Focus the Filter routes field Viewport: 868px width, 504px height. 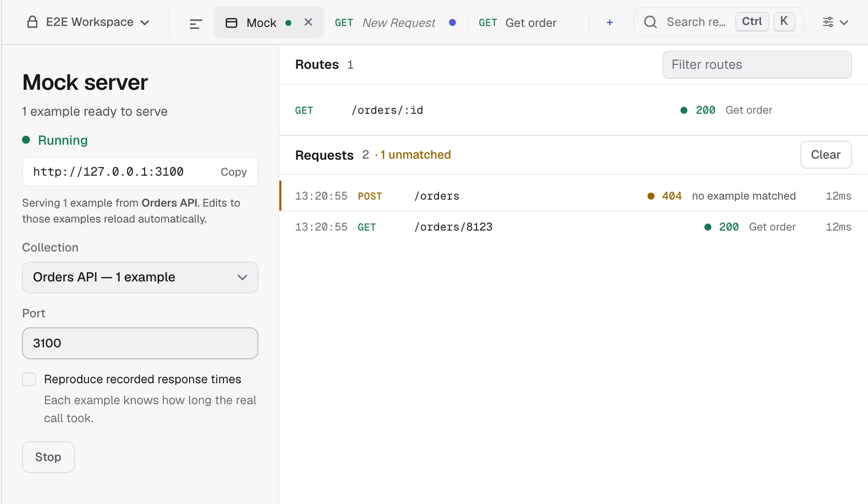pos(757,65)
